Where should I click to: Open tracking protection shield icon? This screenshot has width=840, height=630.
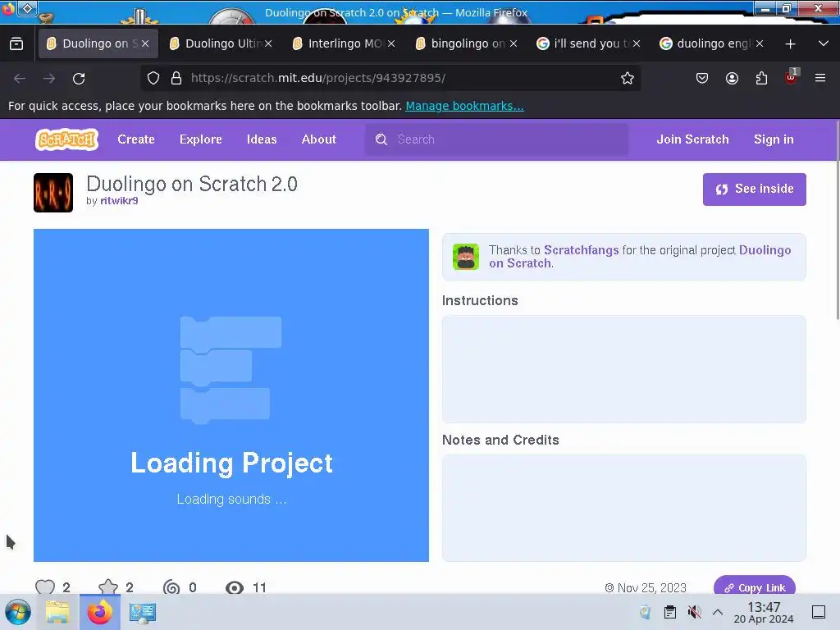tap(153, 78)
